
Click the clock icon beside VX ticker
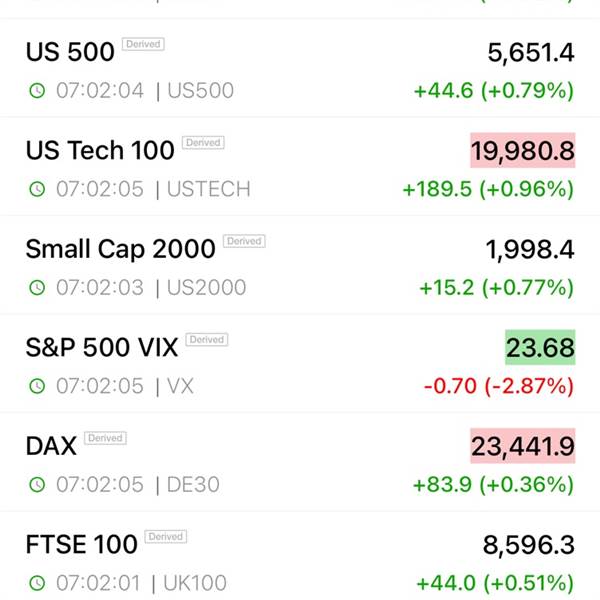click(x=37, y=386)
